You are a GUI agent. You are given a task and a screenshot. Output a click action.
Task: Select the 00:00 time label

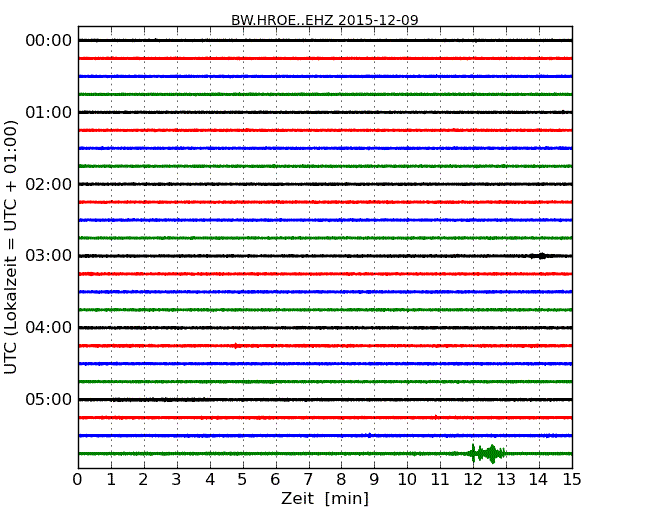coord(49,41)
